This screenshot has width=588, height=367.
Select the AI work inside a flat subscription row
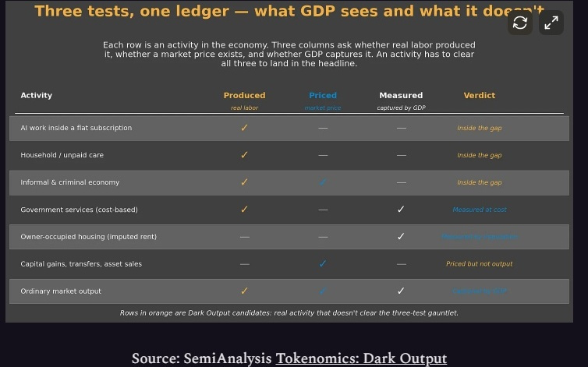(x=289, y=129)
